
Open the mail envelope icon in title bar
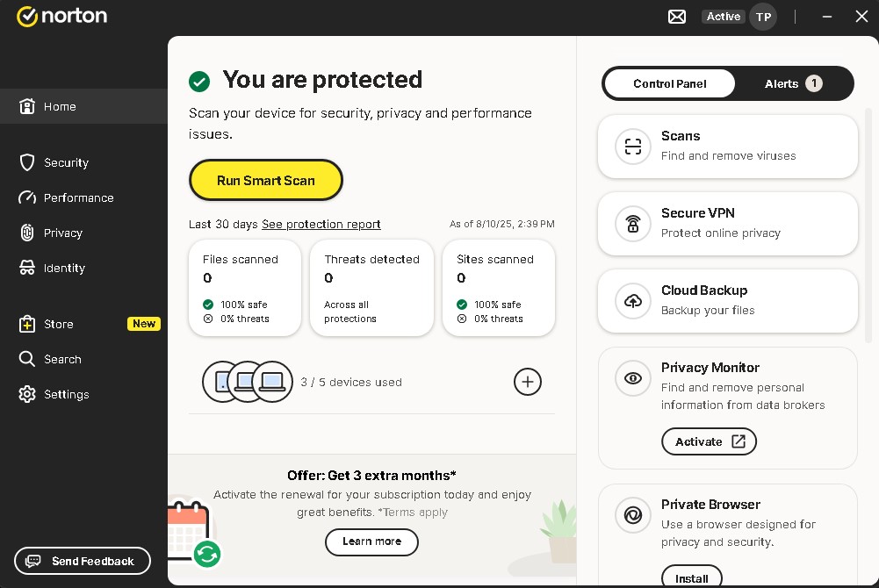(x=677, y=17)
